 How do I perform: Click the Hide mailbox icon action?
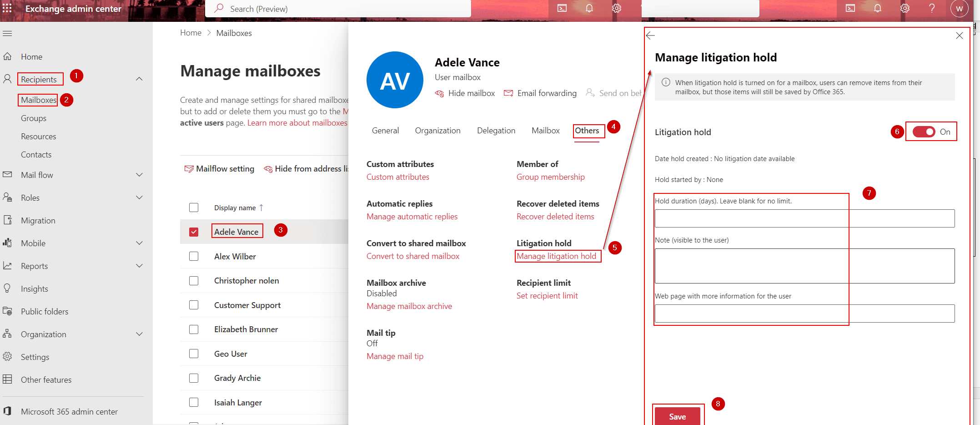[x=465, y=93]
